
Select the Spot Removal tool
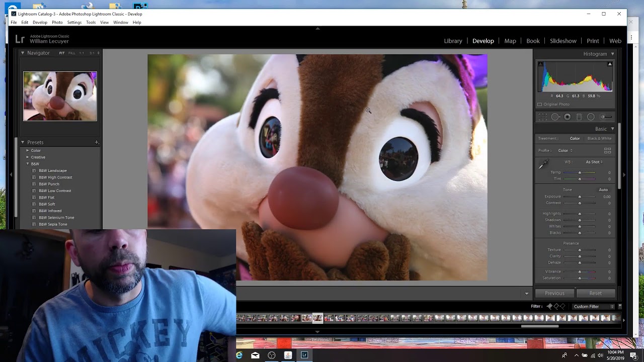pos(555,117)
